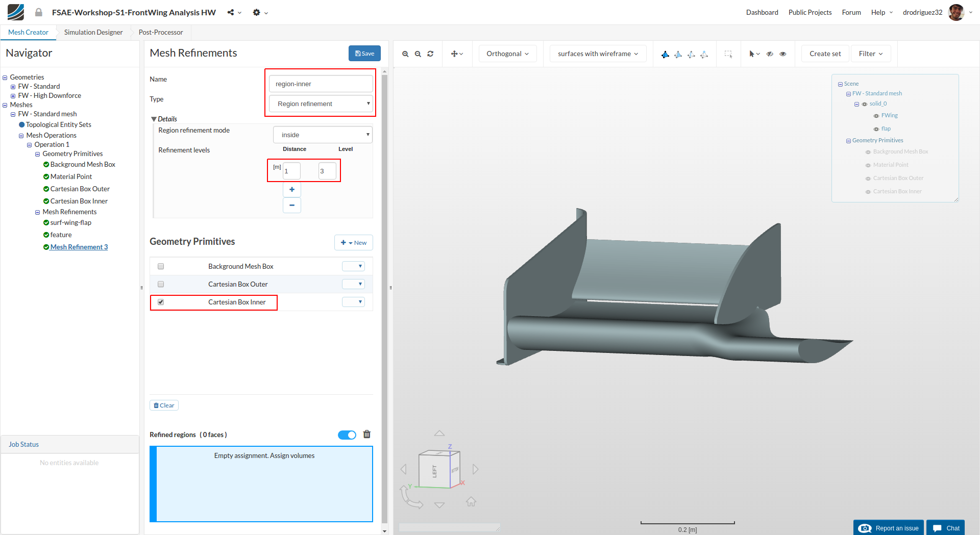Click the zoom out magnifier icon
Image resolution: width=980 pixels, height=535 pixels.
(418, 54)
